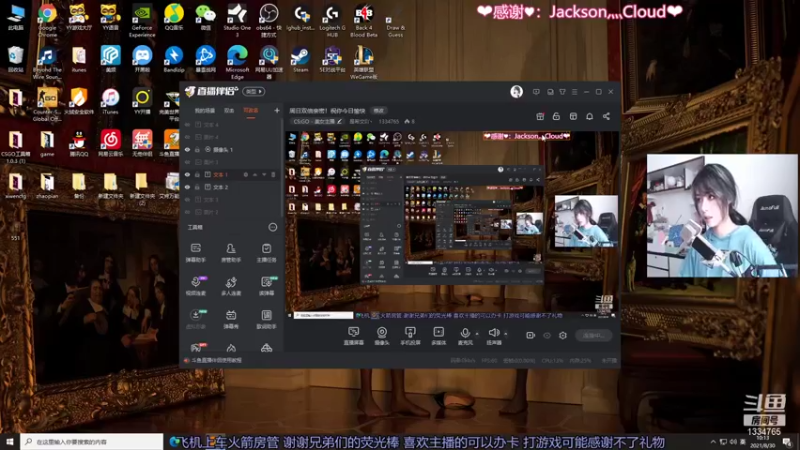Open the Windows Start menu
Viewport: 800px width, 450px height.
(10, 441)
